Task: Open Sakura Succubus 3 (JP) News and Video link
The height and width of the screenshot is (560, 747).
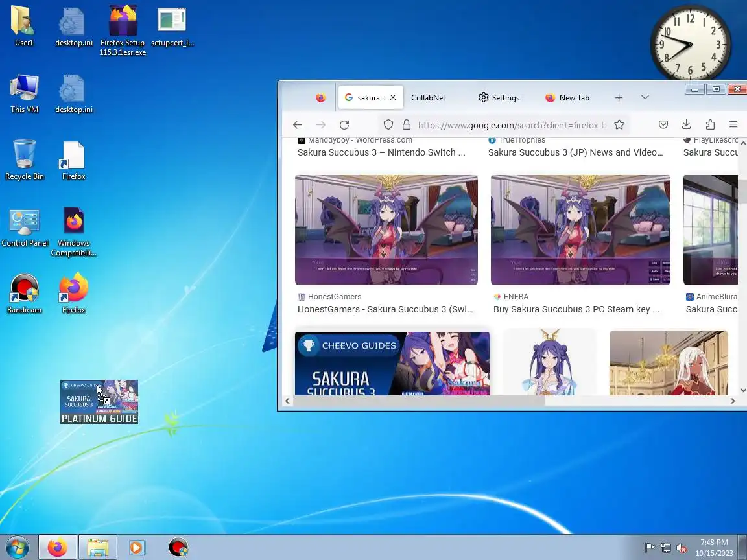Action: pos(576,152)
